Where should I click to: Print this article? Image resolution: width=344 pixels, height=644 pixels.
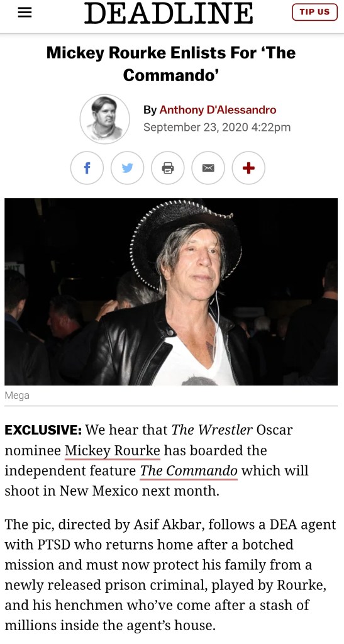tap(167, 168)
